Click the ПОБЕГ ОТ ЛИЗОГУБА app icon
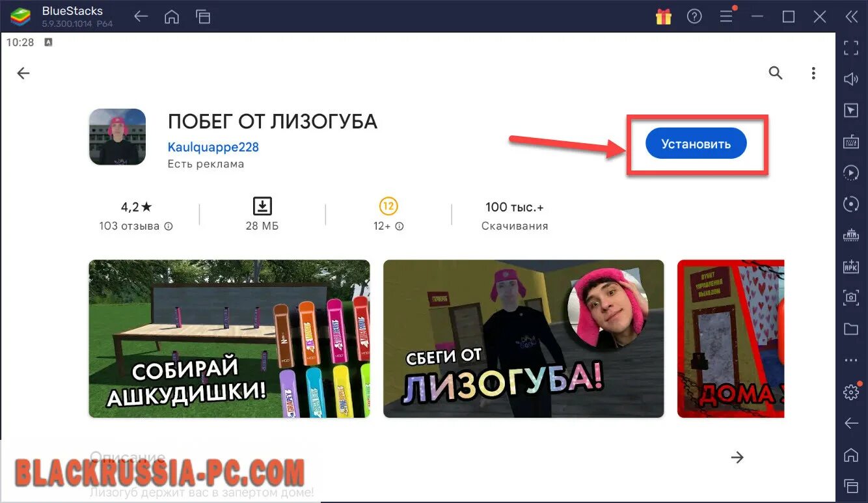 click(x=117, y=137)
